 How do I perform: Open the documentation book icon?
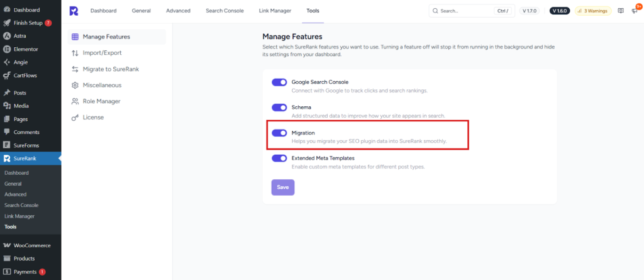tap(621, 11)
